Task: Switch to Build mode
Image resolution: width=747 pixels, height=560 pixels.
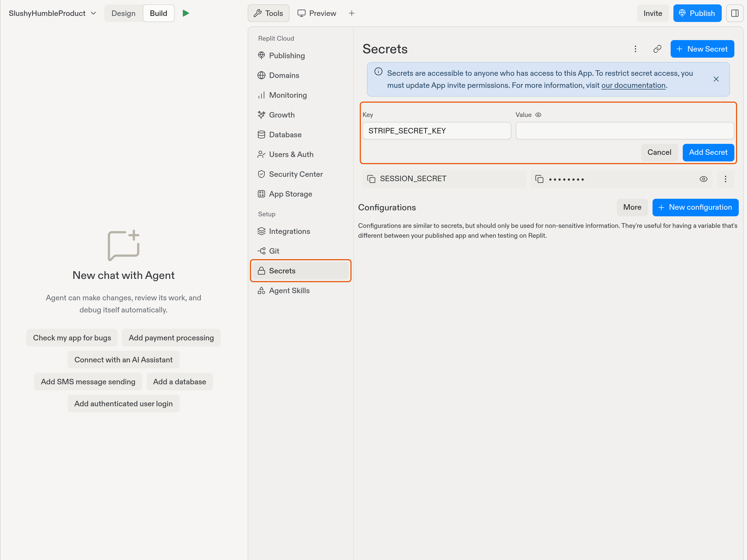Action: point(158,13)
